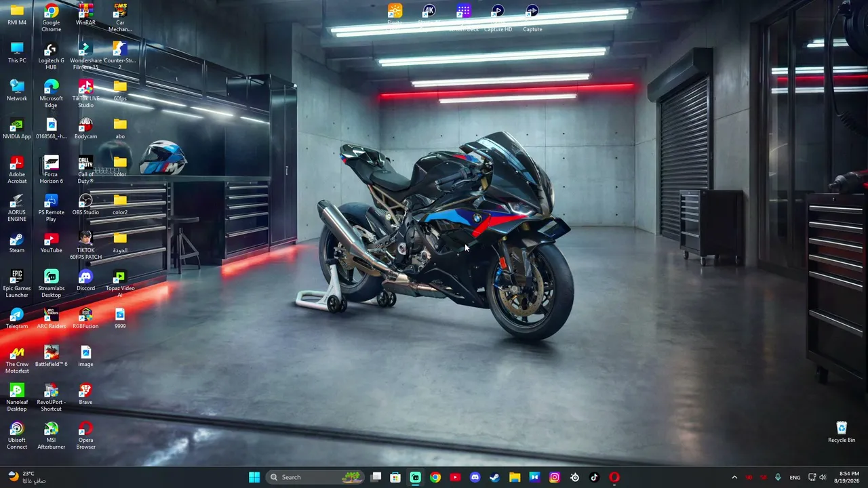868x488 pixels.
Task: Select the Adobe Acrobat desktop shortcut
Action: point(17,169)
